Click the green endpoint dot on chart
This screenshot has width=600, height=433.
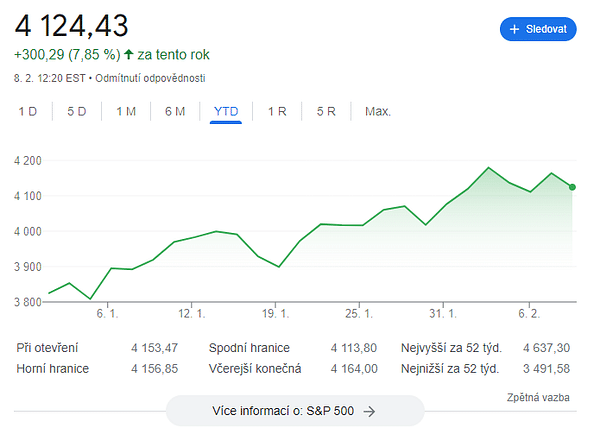pos(572,187)
